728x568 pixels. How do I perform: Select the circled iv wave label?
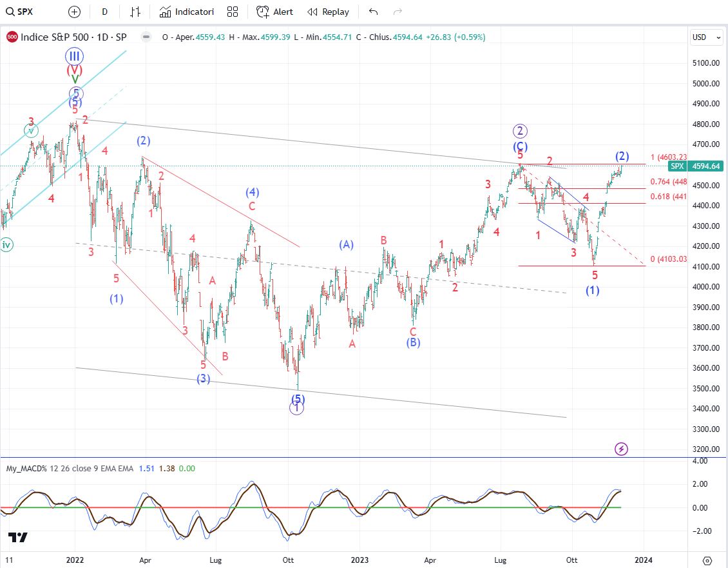pyautogui.click(x=6, y=245)
